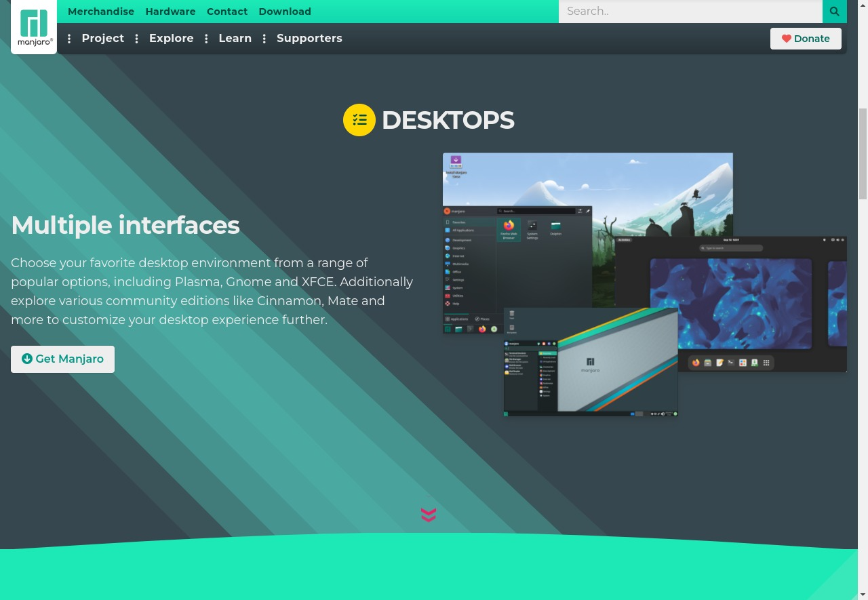Viewport: 868px width, 600px height.
Task: Open the Learn navigation dropdown
Action: 235,39
